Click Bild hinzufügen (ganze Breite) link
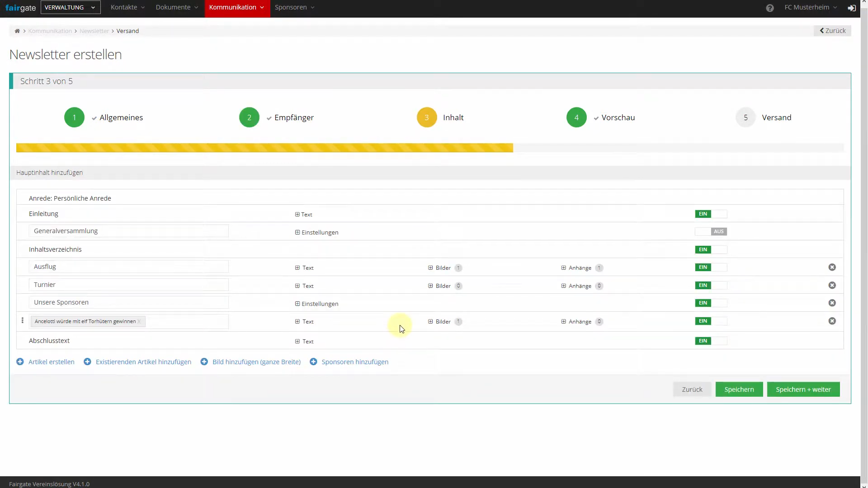The image size is (868, 488). 256,362
